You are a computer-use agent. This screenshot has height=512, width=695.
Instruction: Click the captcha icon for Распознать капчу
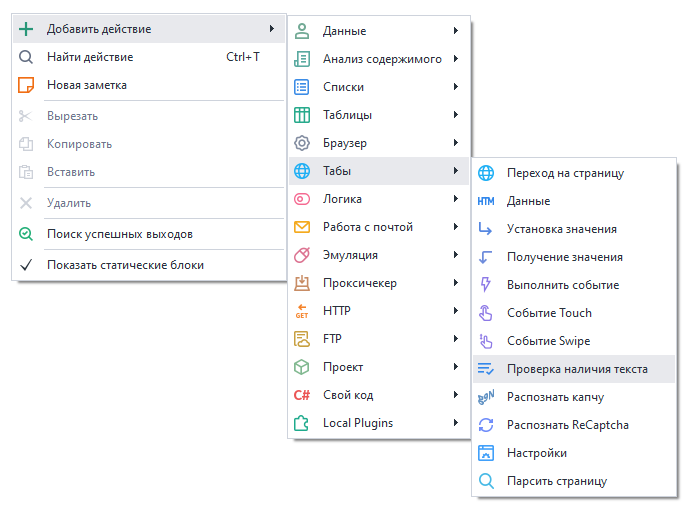click(486, 397)
